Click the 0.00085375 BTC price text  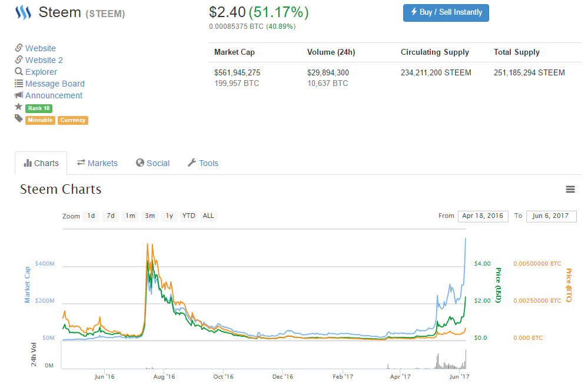[x=236, y=27]
